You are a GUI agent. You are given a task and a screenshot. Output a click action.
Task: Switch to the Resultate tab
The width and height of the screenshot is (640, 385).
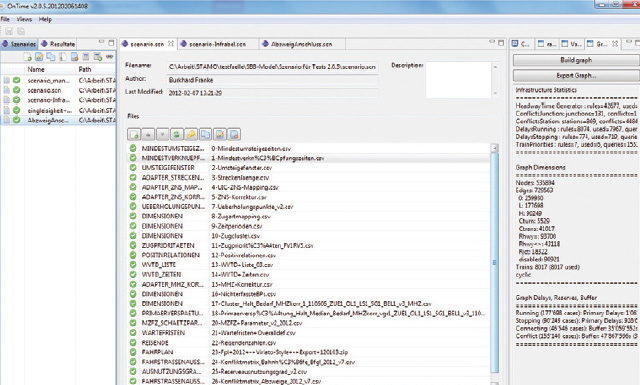[58, 44]
